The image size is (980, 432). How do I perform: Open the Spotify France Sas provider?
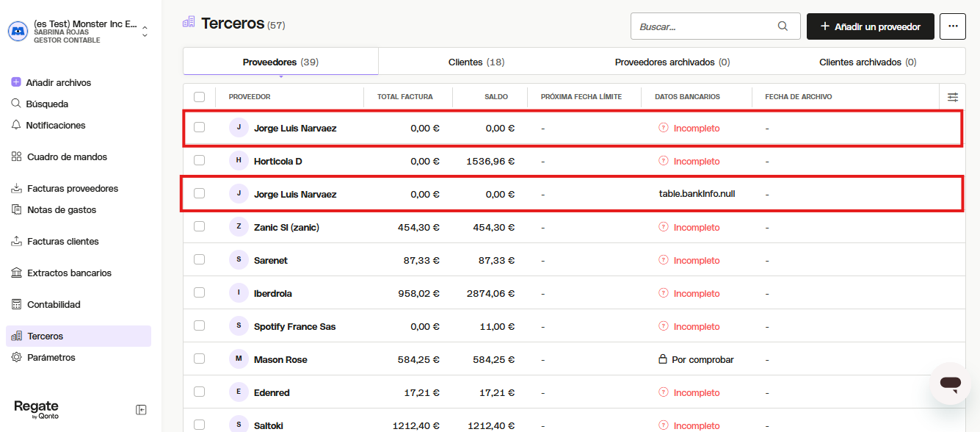point(294,326)
